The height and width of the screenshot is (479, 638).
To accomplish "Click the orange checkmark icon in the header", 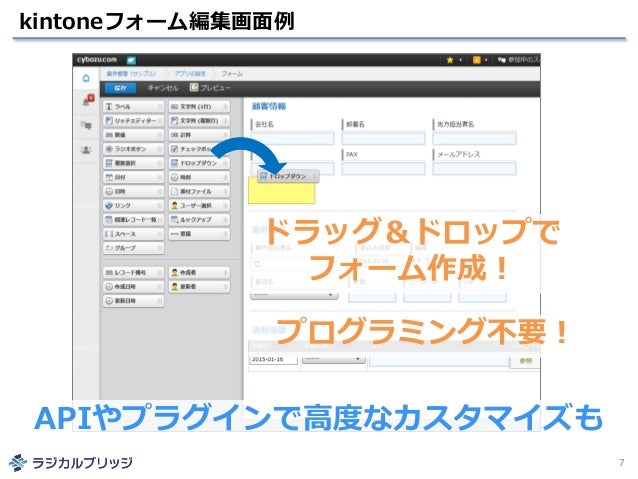I will pos(476,60).
